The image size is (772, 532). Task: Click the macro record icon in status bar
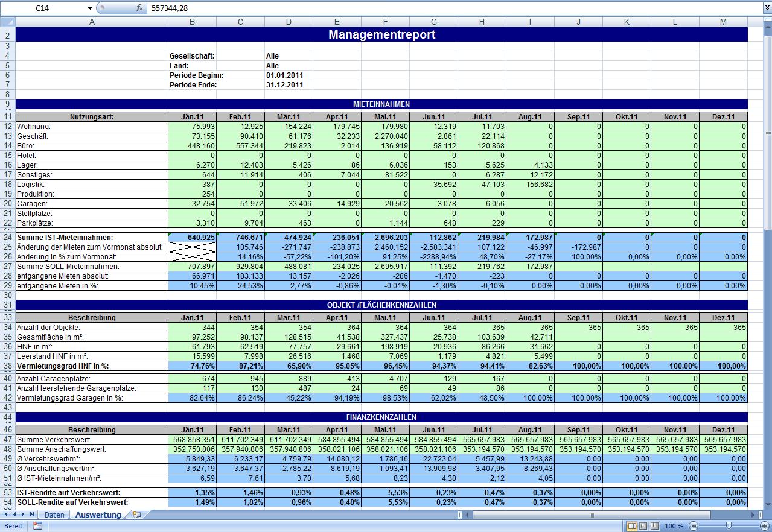(x=37, y=526)
